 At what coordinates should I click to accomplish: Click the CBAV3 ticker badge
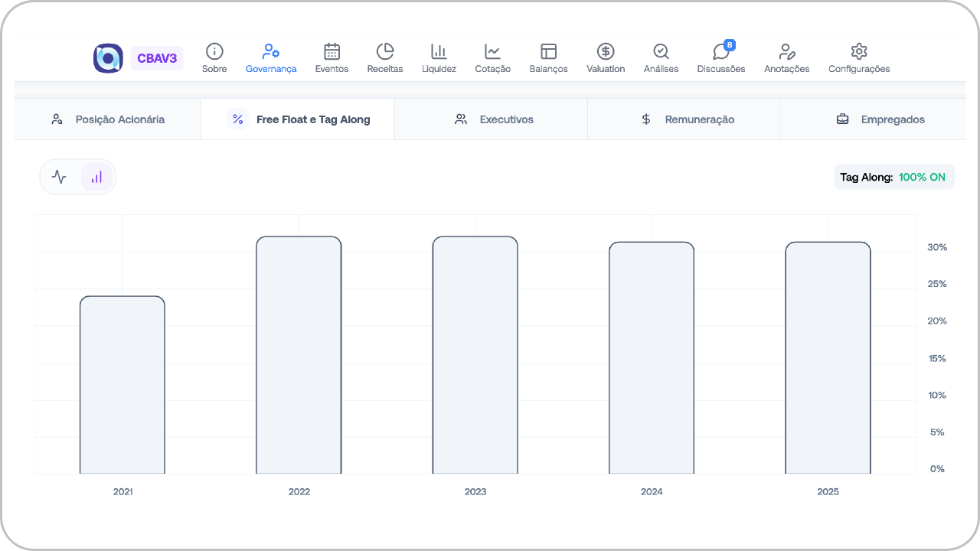click(157, 58)
